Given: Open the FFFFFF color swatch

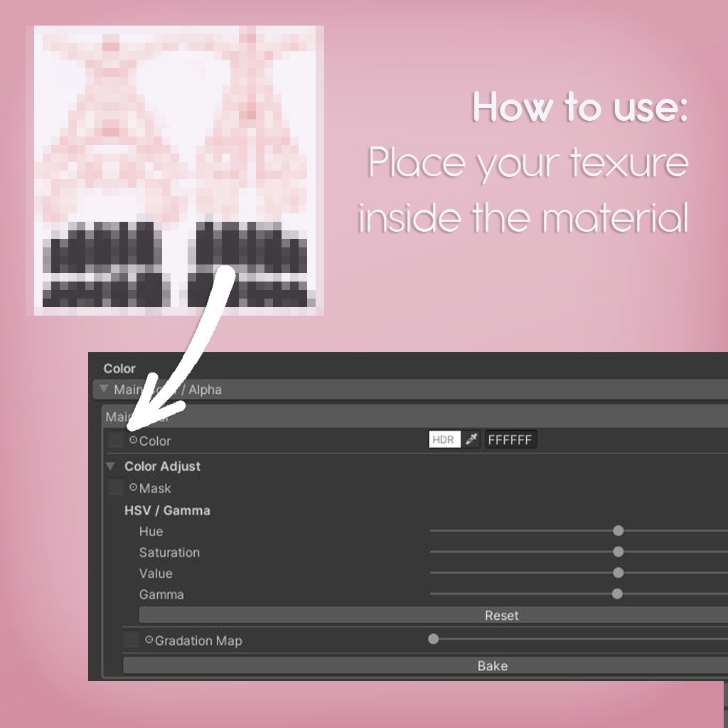Looking at the screenshot, I should tap(511, 439).
